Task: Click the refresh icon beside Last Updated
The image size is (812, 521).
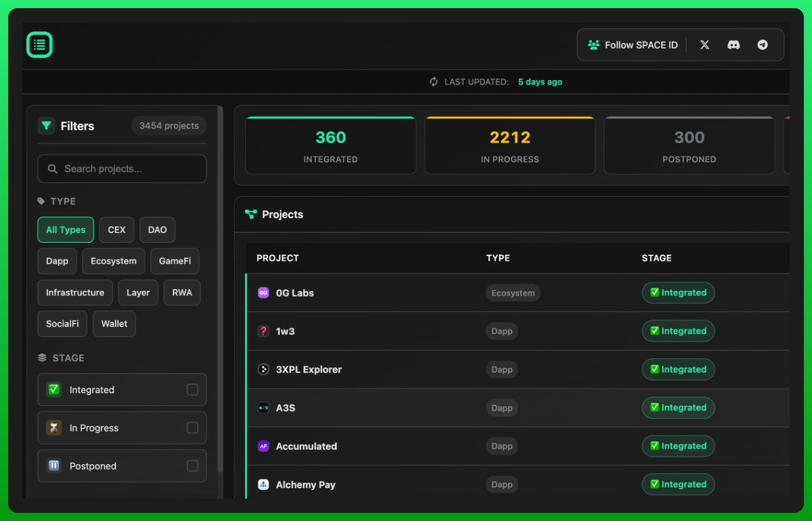Action: click(x=434, y=82)
